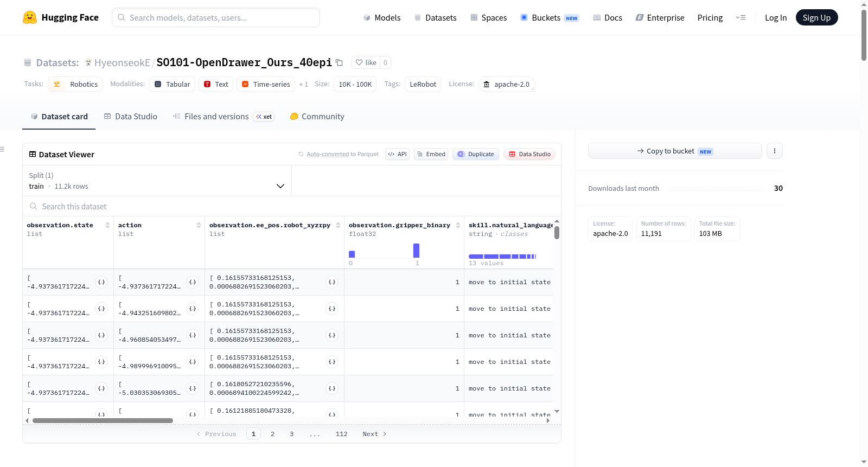The image size is (868, 467).
Task: Sort by observation.gripper_binary column
Action: (x=458, y=225)
